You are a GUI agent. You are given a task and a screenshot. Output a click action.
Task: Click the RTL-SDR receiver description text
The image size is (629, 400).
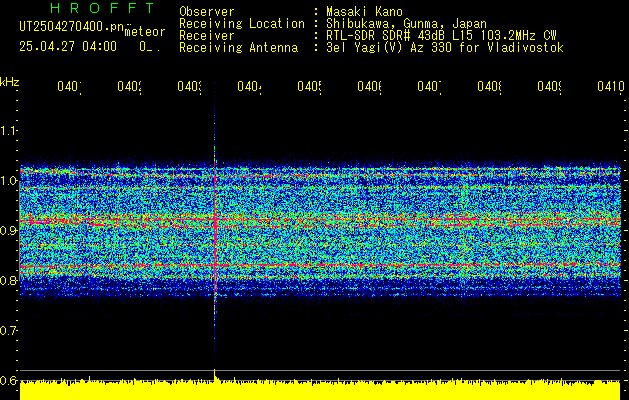click(x=441, y=36)
